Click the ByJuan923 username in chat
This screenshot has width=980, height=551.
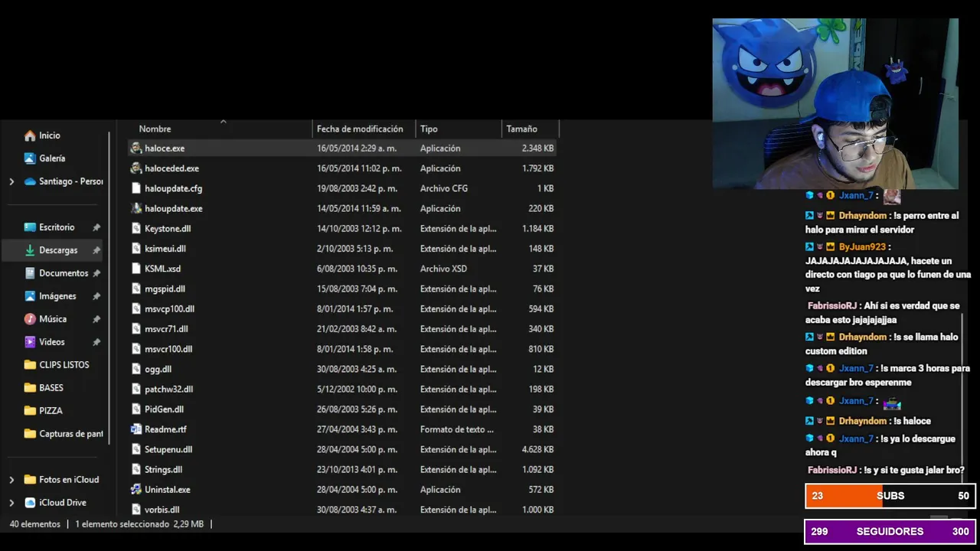(x=862, y=247)
